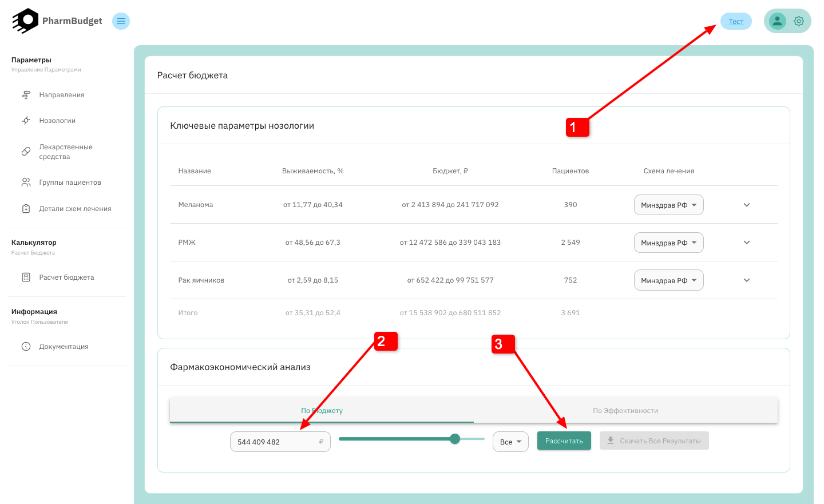
Task: Toggle the sidebar hamburger menu button
Action: (x=121, y=21)
